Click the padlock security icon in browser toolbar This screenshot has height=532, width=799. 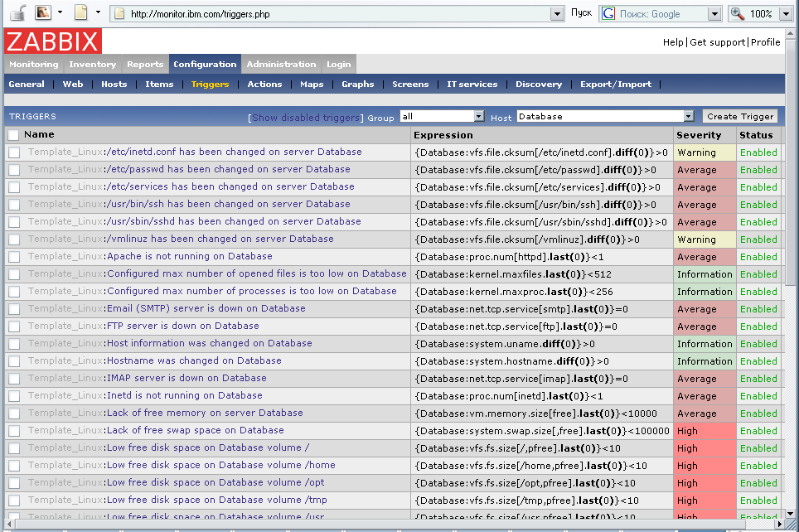click(x=17, y=12)
